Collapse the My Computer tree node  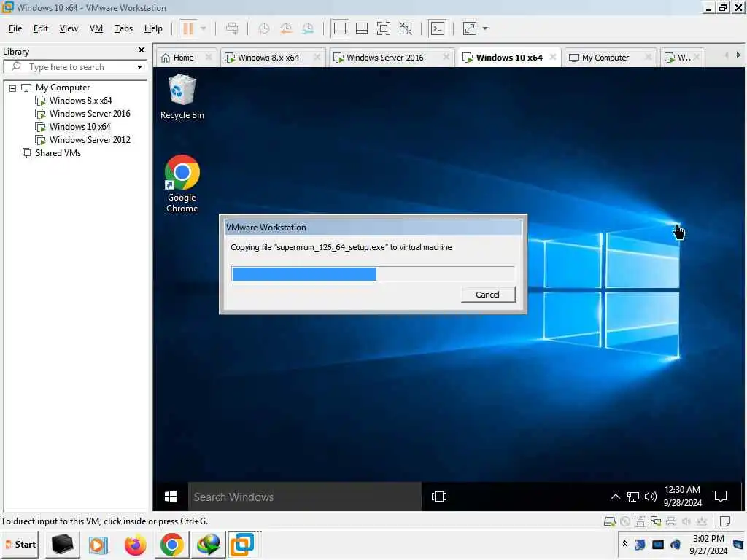(13, 88)
